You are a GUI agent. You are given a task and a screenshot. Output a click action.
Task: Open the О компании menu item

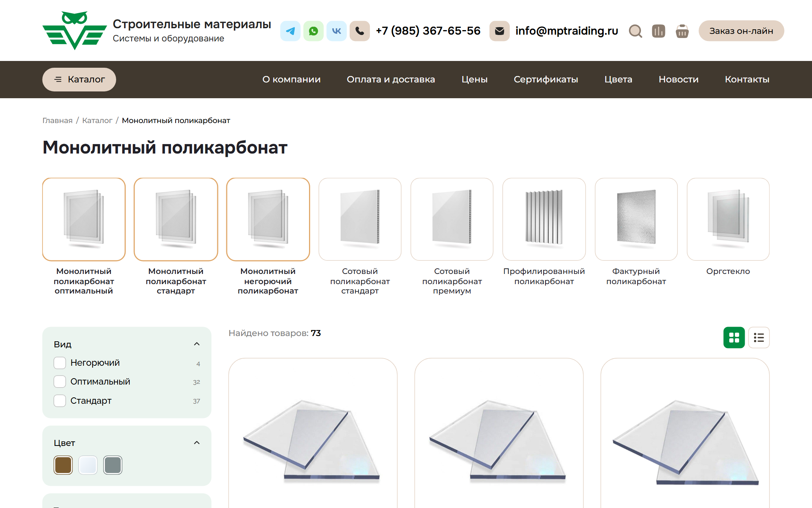point(291,79)
